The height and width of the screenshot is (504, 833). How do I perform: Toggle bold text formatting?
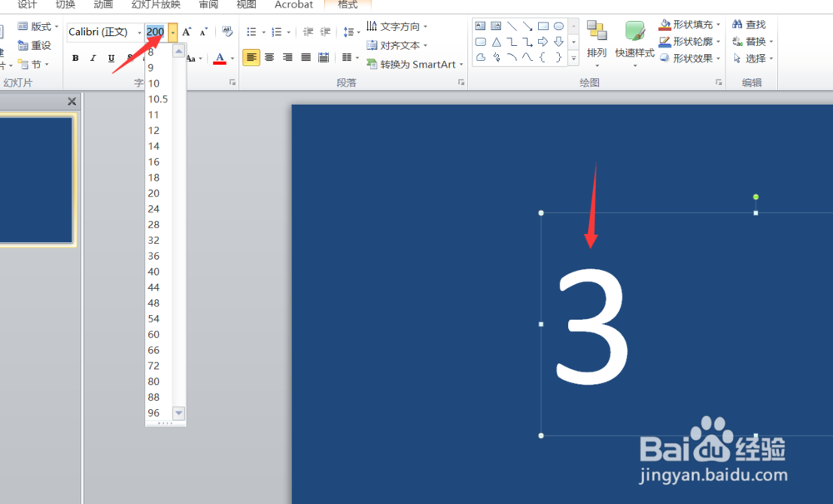tap(76, 57)
